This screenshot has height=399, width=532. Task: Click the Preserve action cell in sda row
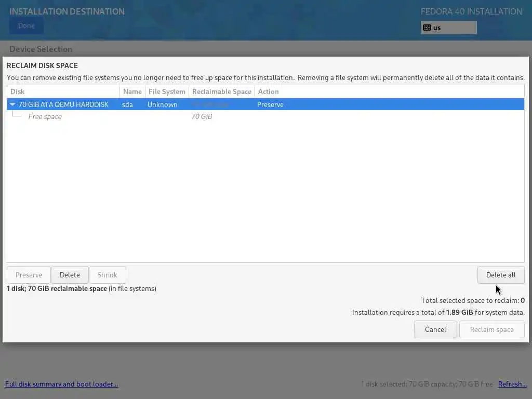point(270,104)
